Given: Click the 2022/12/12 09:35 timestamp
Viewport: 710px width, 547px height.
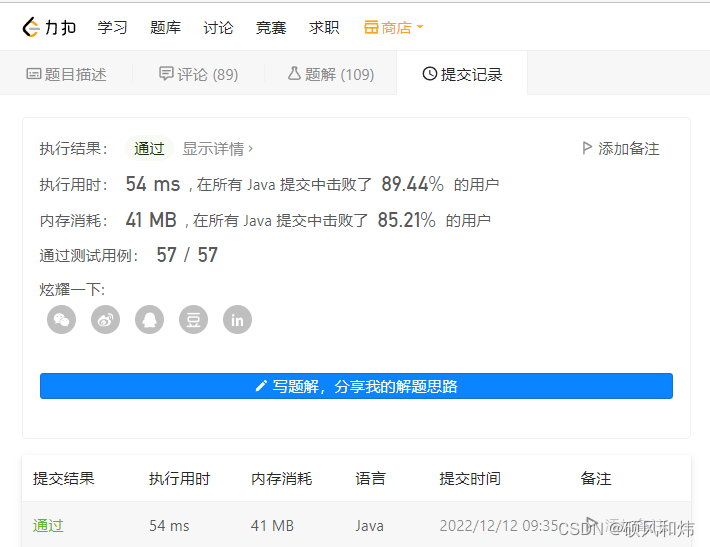Looking at the screenshot, I should pos(499,526).
